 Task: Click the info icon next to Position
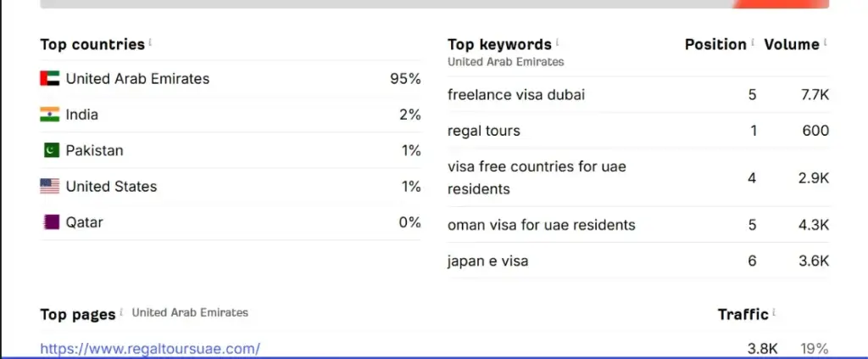coord(753,42)
